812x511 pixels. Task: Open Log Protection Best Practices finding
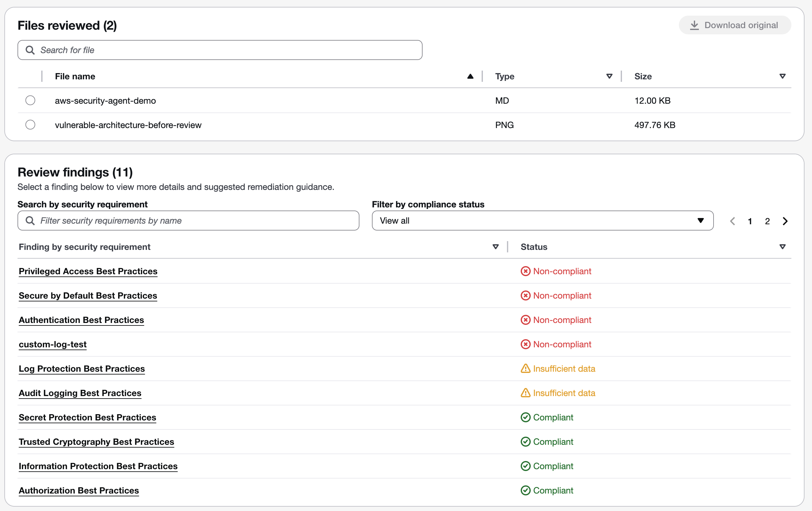82,369
